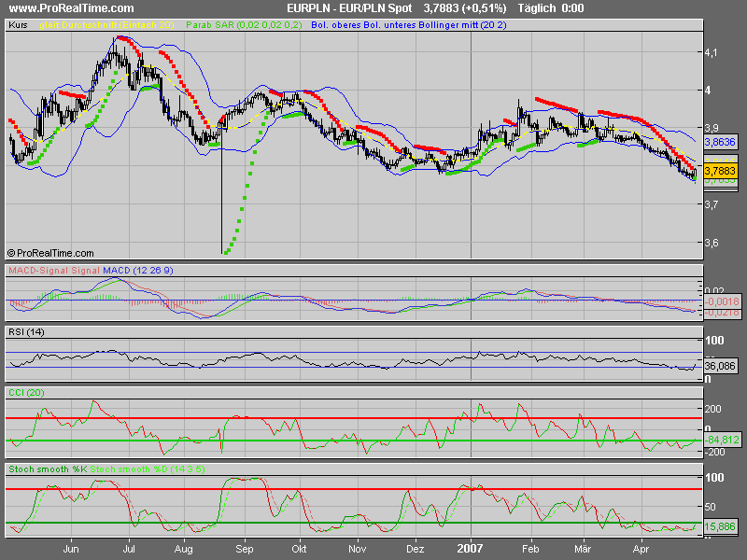The height and width of the screenshot is (560, 747).
Task: Click the 3,8636 Bollinger value tag
Action: 719,142
